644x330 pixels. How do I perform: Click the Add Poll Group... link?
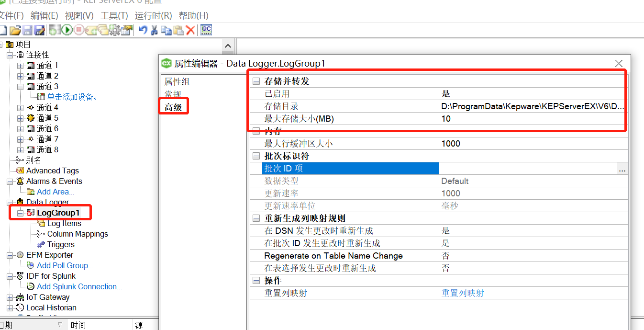point(65,265)
